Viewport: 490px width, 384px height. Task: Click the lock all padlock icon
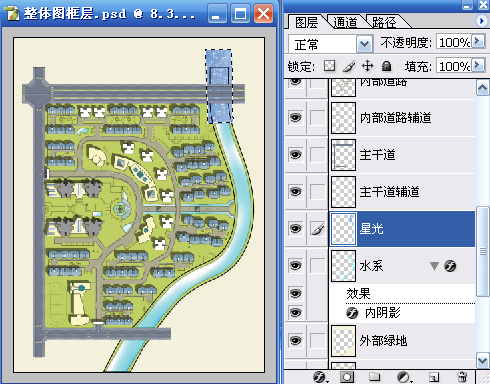pyautogui.click(x=386, y=66)
